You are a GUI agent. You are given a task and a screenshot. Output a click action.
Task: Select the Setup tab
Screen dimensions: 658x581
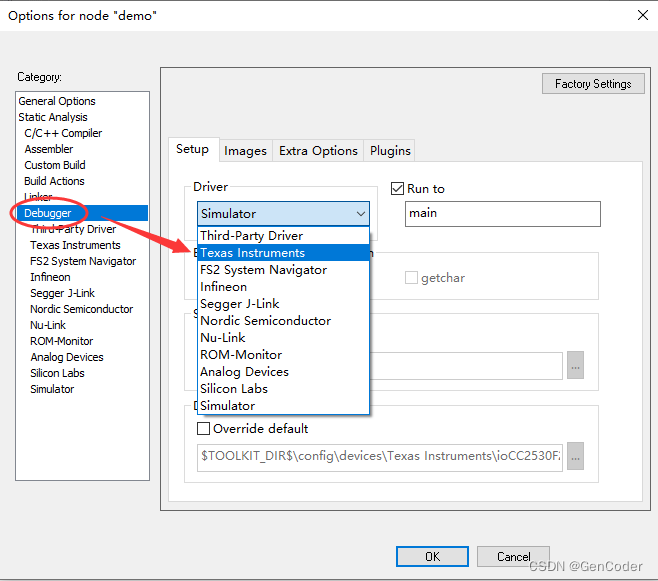pos(193,149)
